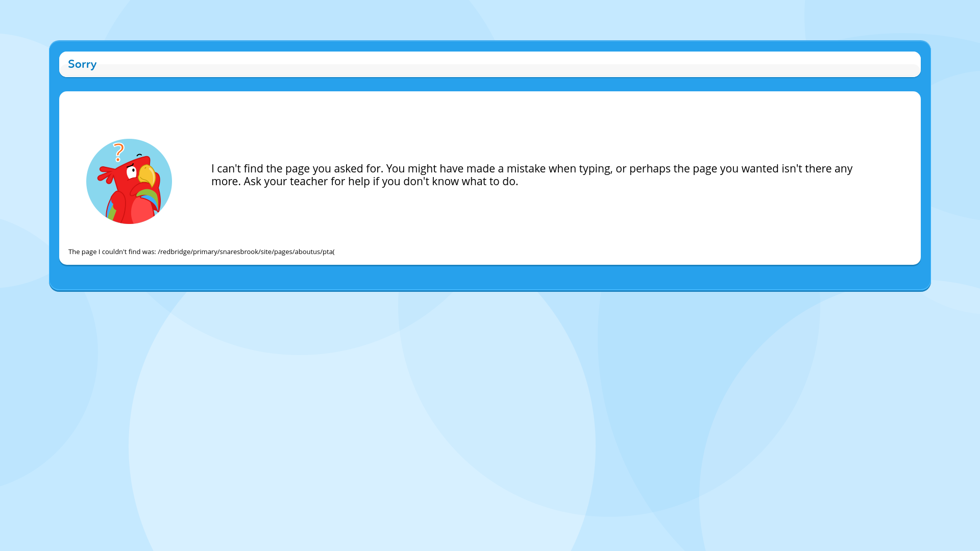
Task: Click the "I can't find the page" message
Action: pyautogui.click(x=532, y=175)
